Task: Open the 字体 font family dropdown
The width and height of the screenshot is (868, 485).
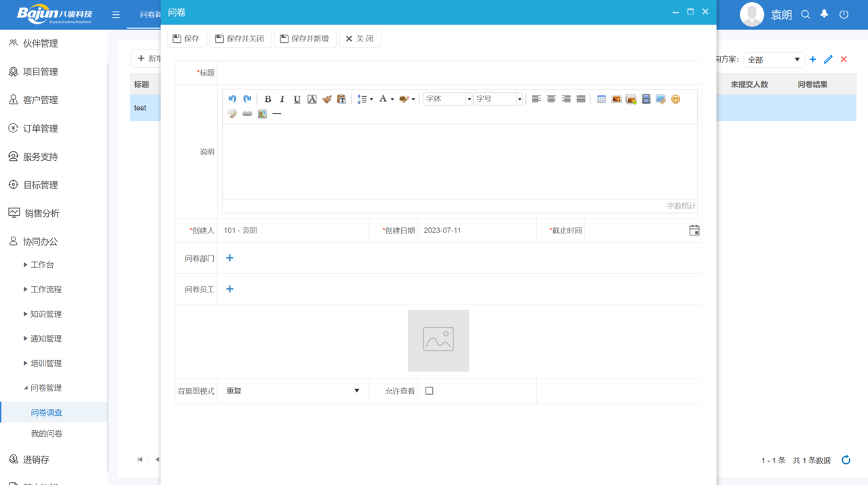Action: 447,99
